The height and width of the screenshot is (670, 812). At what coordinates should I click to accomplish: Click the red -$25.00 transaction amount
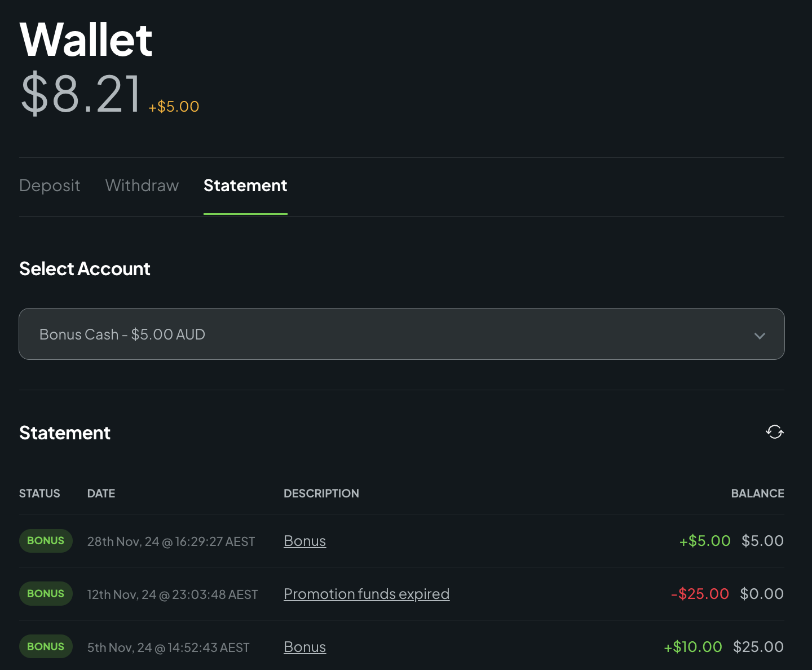pos(700,594)
